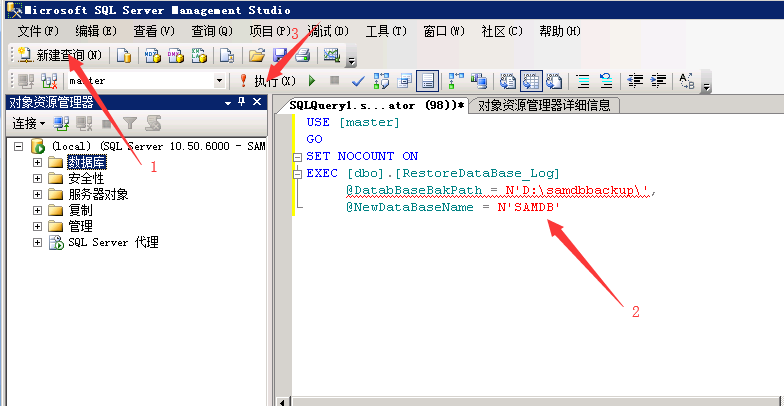Toggle Include Client Statistics icon

(x=479, y=81)
